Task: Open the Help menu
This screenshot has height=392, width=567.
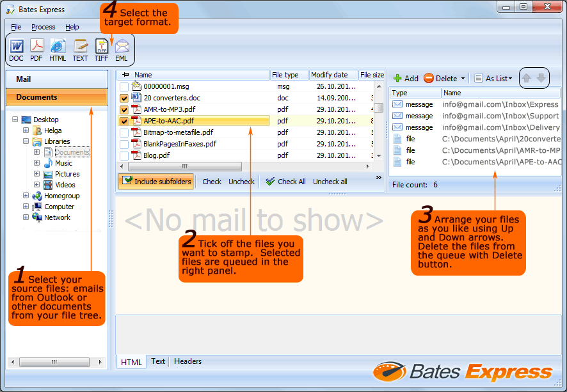Action: [x=72, y=27]
